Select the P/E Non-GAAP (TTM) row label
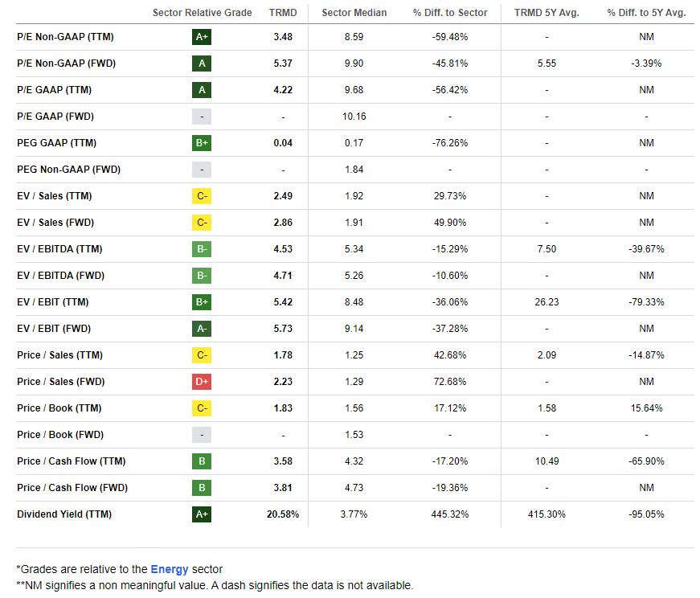 [65, 37]
